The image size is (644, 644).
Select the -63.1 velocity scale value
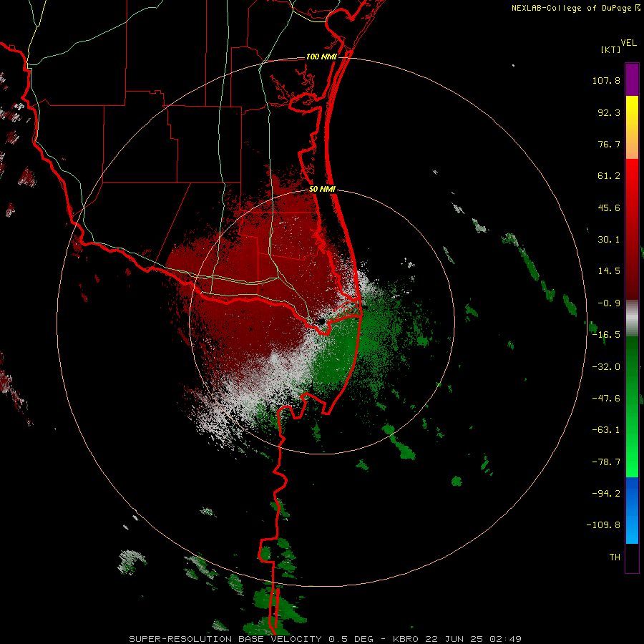point(606,430)
